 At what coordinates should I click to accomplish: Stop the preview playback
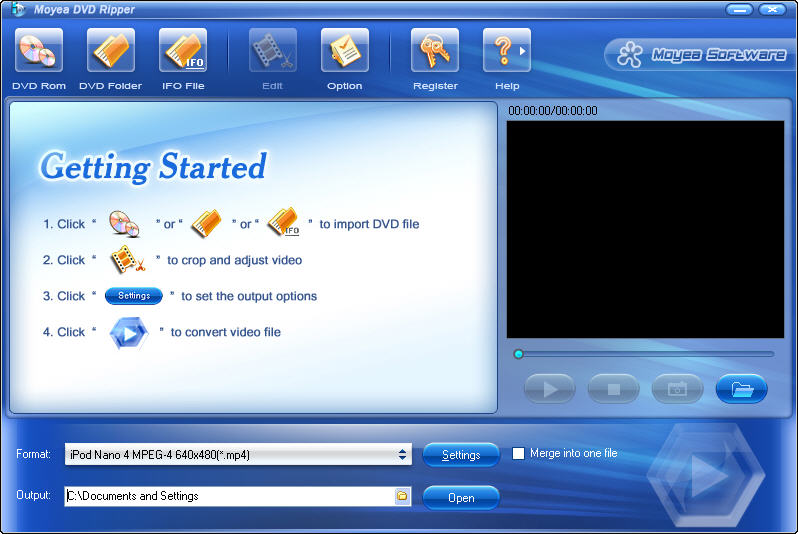613,389
